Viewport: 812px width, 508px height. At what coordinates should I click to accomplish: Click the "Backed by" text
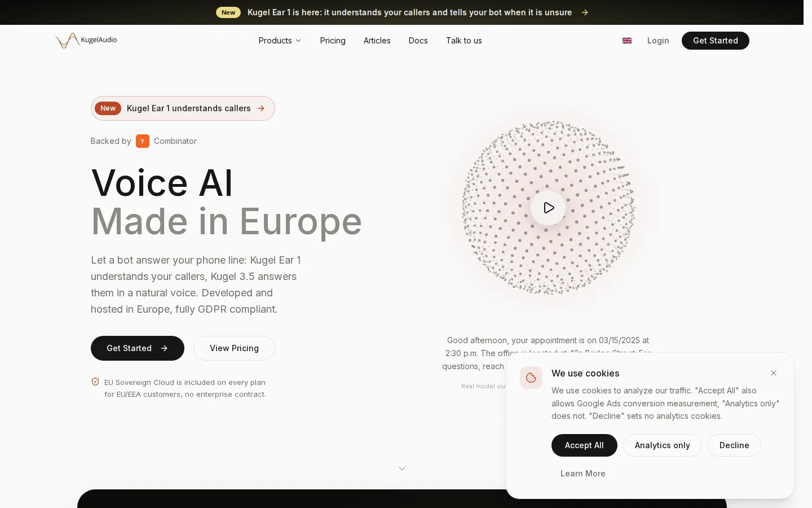pyautogui.click(x=111, y=141)
